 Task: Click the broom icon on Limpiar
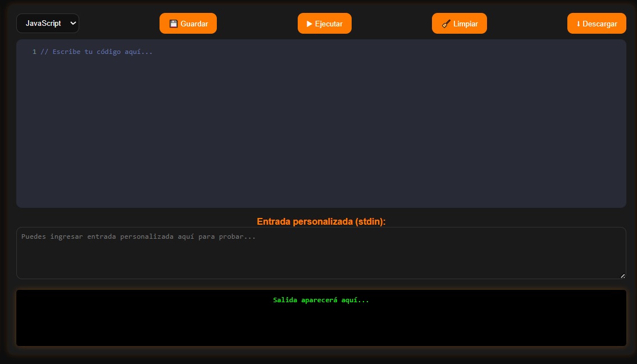[x=446, y=24]
